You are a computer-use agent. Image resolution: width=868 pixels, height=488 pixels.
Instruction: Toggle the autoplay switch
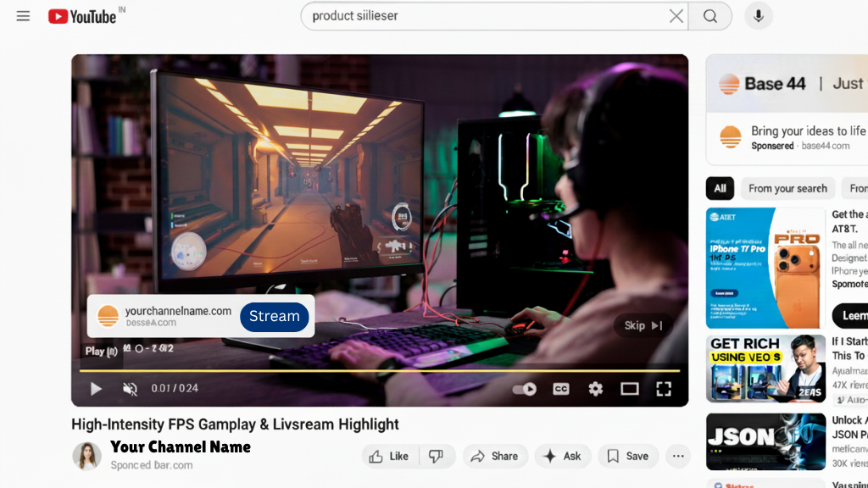tap(525, 389)
